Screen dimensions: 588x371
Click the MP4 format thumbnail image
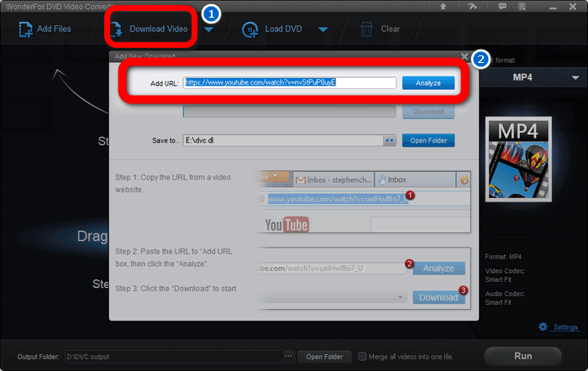pos(518,159)
